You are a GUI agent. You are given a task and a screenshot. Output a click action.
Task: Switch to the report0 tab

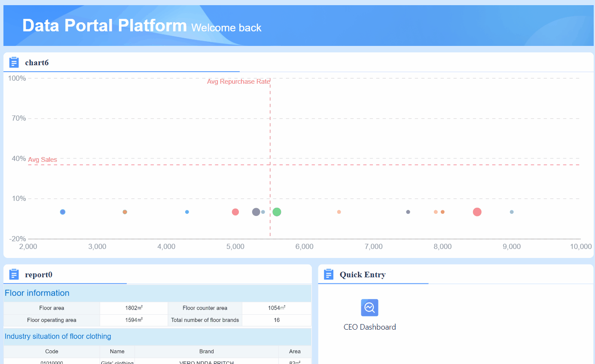(39, 275)
